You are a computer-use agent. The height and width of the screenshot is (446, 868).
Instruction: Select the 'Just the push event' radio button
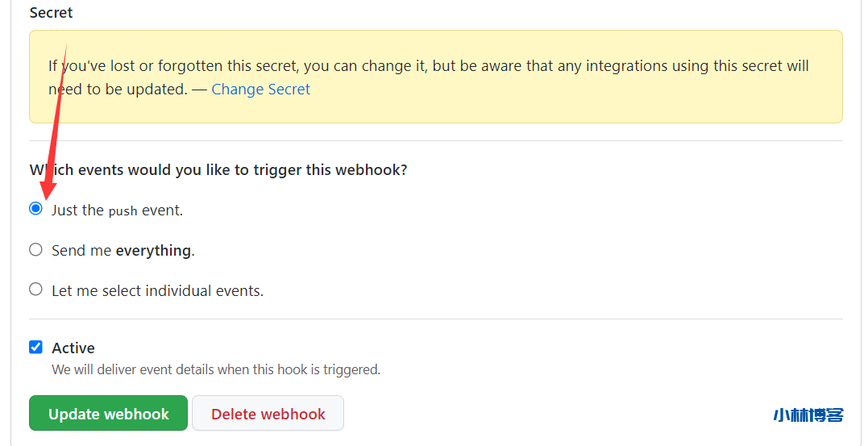(x=35, y=209)
